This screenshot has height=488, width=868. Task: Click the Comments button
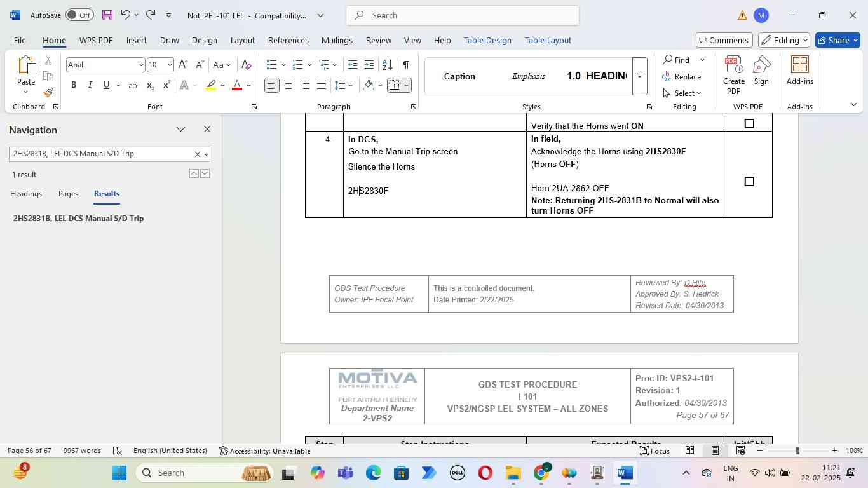pos(724,40)
